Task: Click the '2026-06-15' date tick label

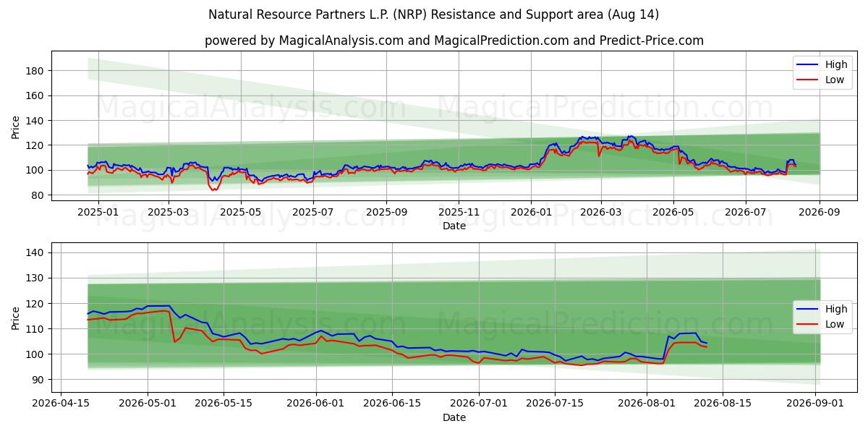Action: (392, 404)
